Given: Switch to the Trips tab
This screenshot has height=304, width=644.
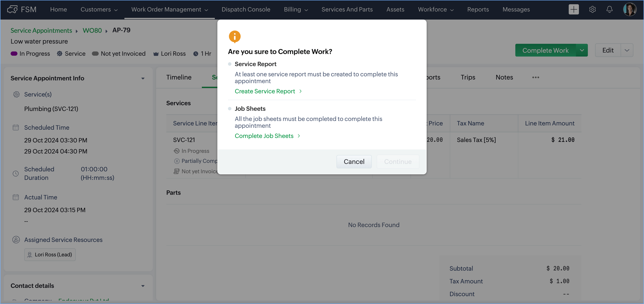Looking at the screenshot, I should [468, 77].
